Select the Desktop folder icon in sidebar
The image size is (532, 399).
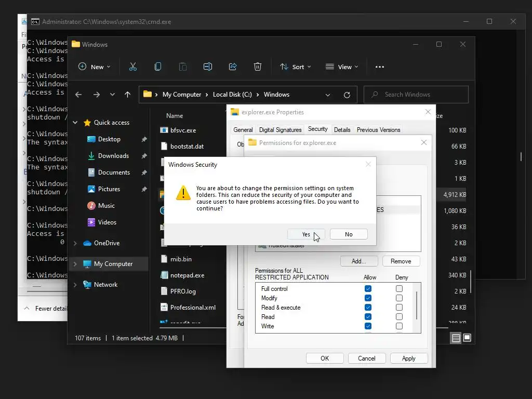pyautogui.click(x=91, y=139)
